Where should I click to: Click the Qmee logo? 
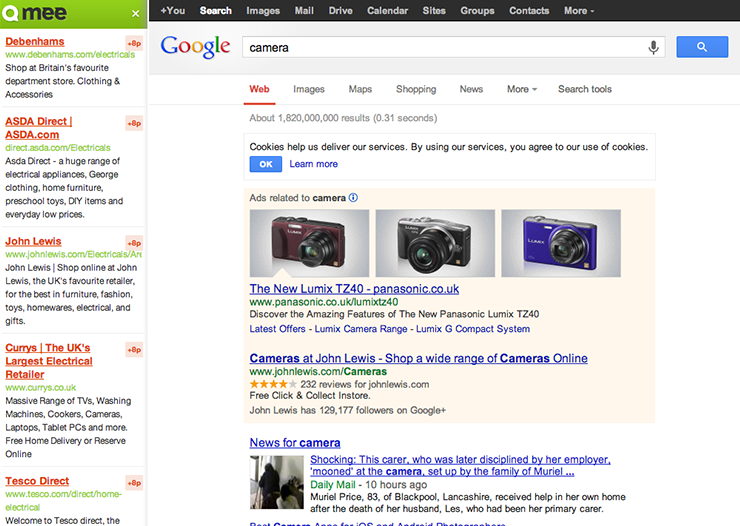34,13
